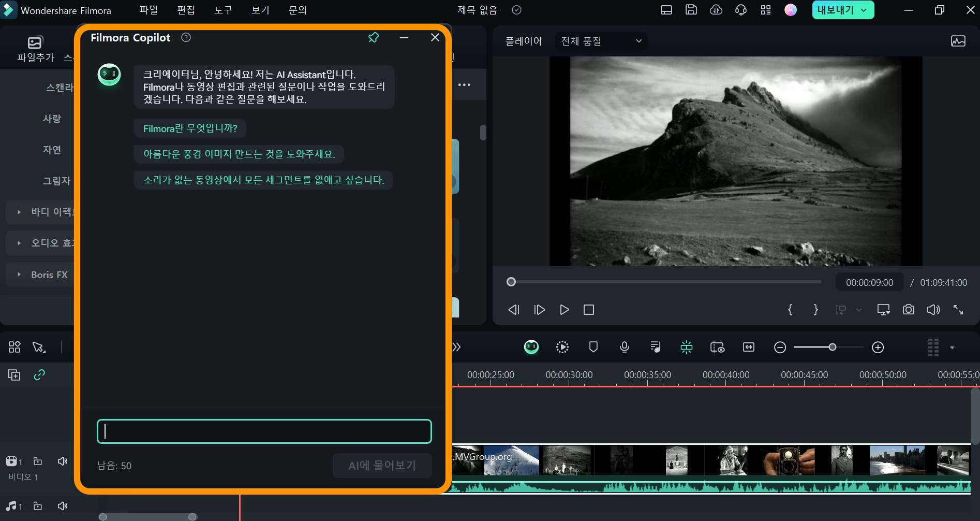Toggle player volume speaker icon
The width and height of the screenshot is (980, 521).
tap(933, 310)
